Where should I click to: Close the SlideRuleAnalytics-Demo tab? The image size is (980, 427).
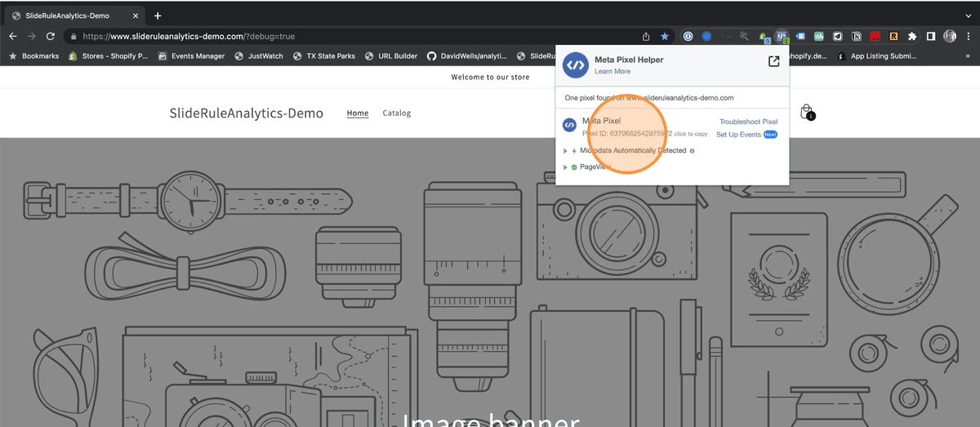tap(136, 16)
